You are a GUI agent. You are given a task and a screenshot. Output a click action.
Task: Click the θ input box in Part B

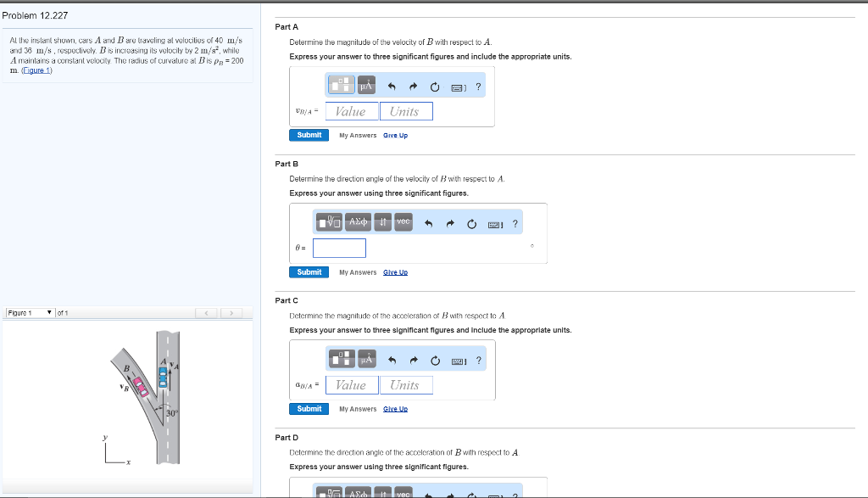[339, 248]
